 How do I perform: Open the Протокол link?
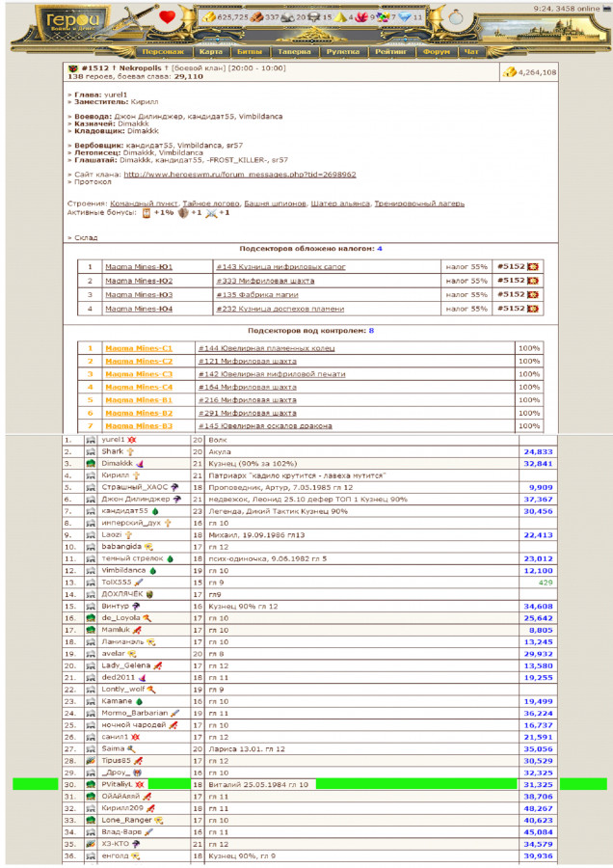93,181
